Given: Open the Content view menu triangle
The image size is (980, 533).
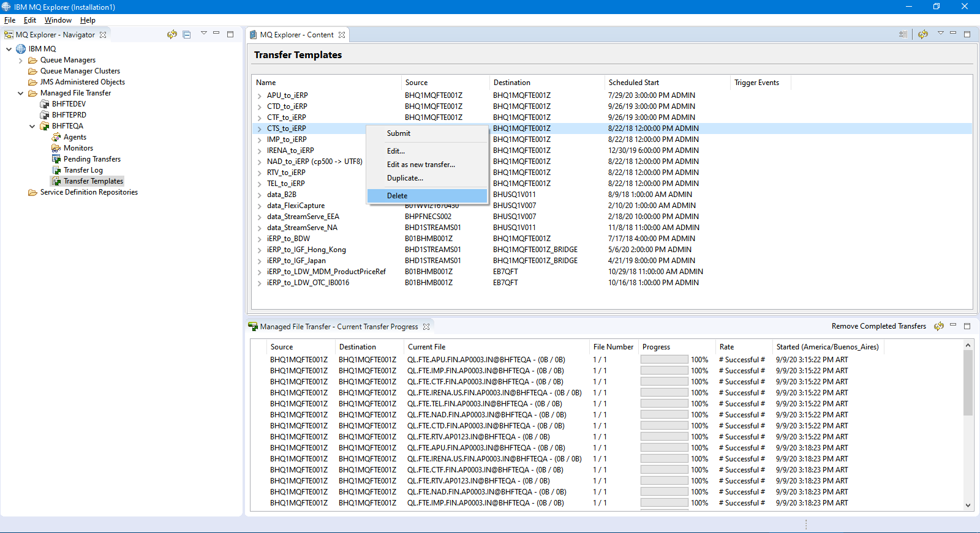Looking at the screenshot, I should pyautogui.click(x=940, y=33).
